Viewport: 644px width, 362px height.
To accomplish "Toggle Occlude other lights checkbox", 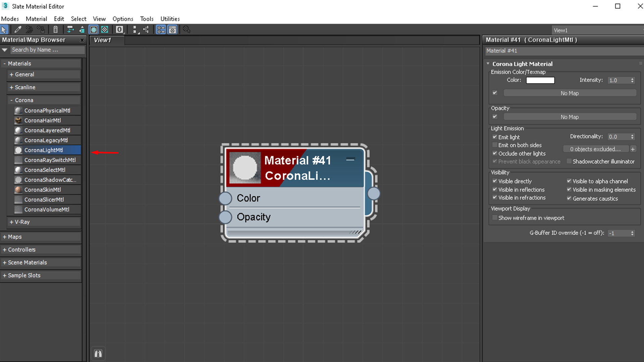I will pyautogui.click(x=495, y=153).
